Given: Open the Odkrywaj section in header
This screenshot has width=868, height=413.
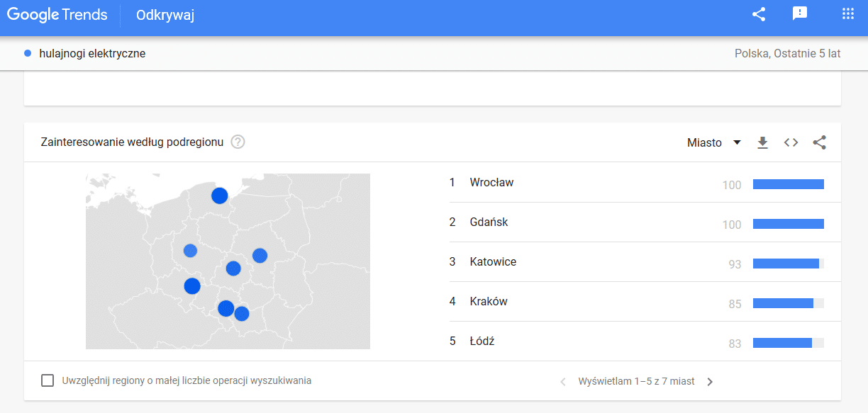Looking at the screenshot, I should [165, 15].
